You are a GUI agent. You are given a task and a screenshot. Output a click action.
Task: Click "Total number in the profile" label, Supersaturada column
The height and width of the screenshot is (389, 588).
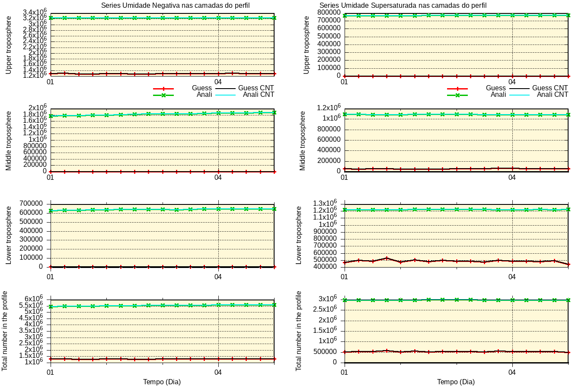[x=298, y=331]
